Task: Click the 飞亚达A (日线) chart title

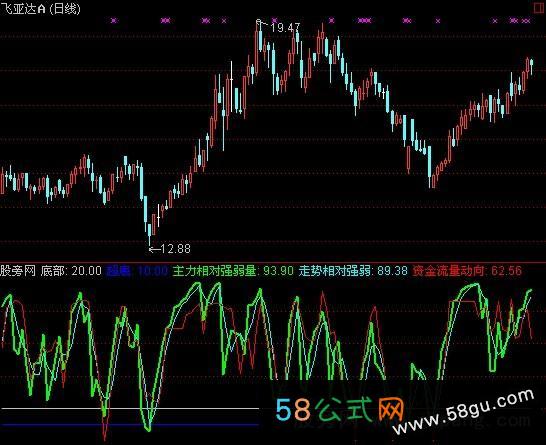Action: click(x=40, y=8)
